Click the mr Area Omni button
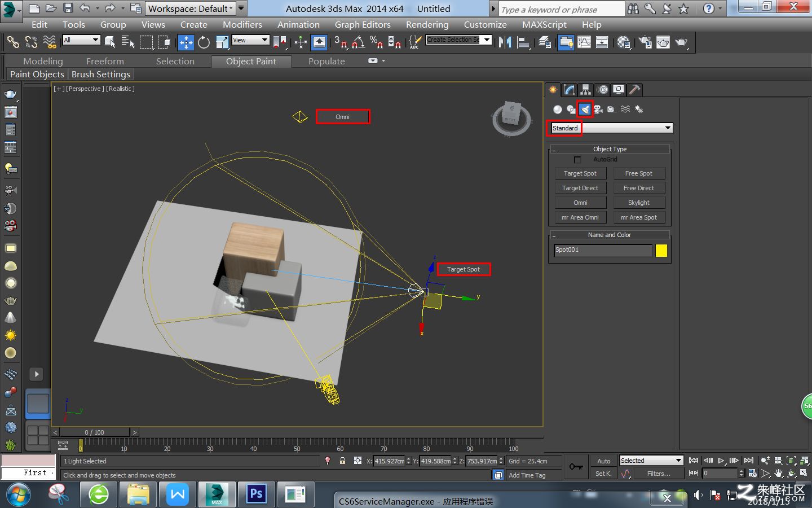 (580, 217)
